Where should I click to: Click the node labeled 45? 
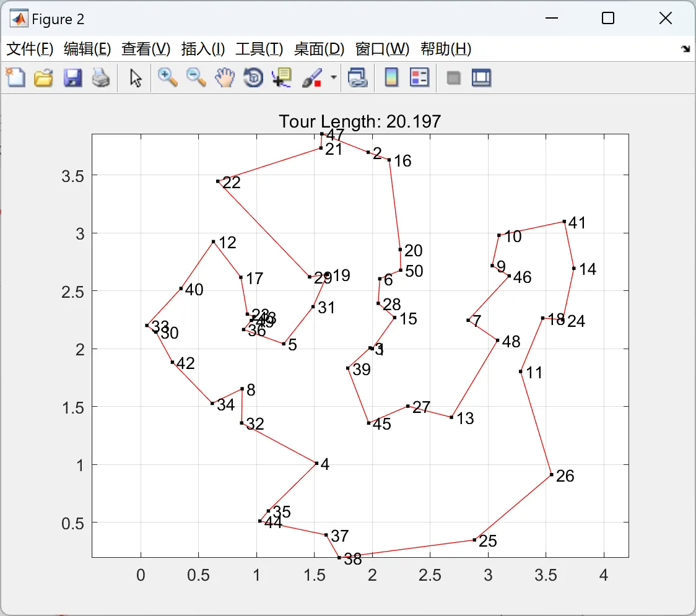[x=368, y=423]
